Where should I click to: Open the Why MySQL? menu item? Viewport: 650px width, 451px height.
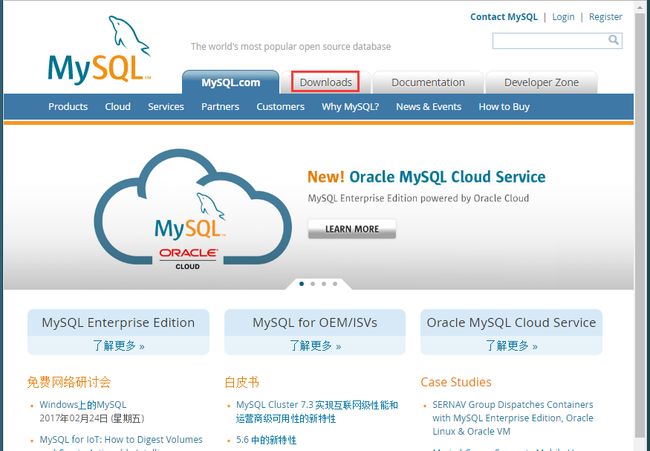coord(350,107)
